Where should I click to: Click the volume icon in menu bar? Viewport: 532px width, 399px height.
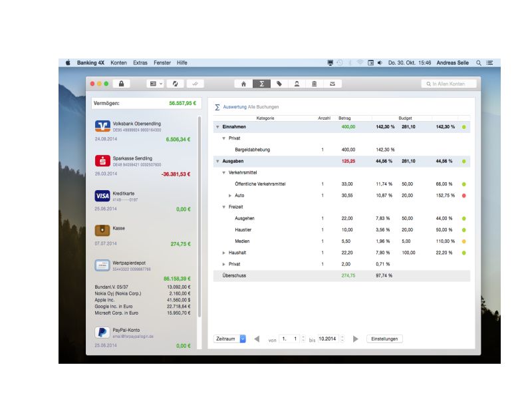click(380, 63)
